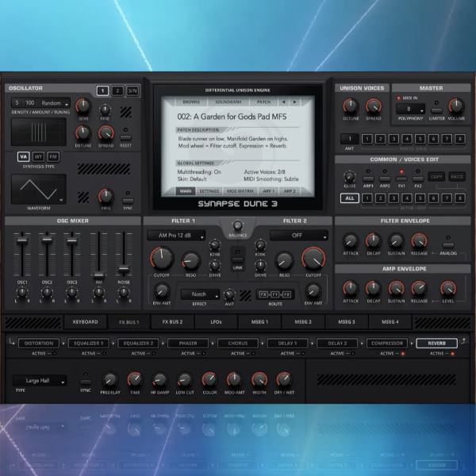476x476 pixels.
Task: Select voice 5 in Voices Solo
Action: (x=420, y=139)
